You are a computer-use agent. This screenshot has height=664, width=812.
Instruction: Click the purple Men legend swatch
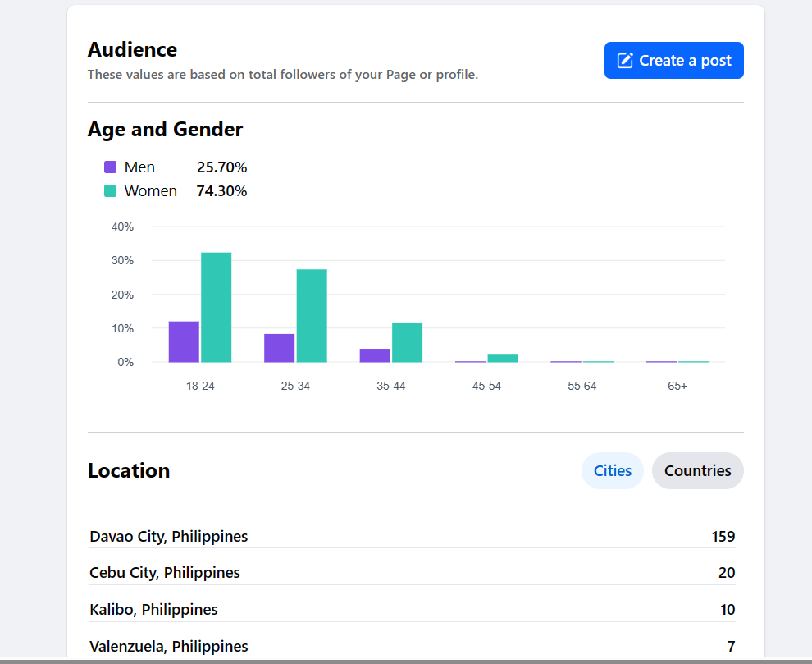click(x=111, y=167)
